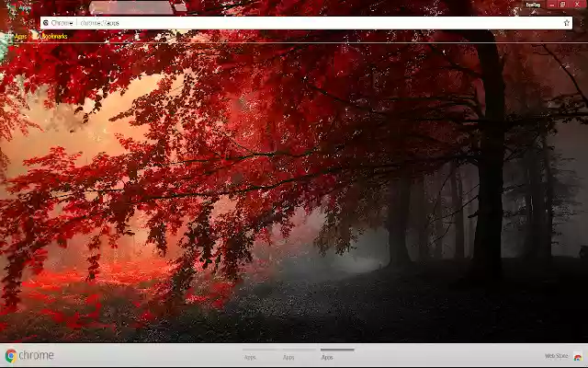Open Apps shortcut in bookmarks bar
The height and width of the screenshot is (368, 588).
point(17,36)
